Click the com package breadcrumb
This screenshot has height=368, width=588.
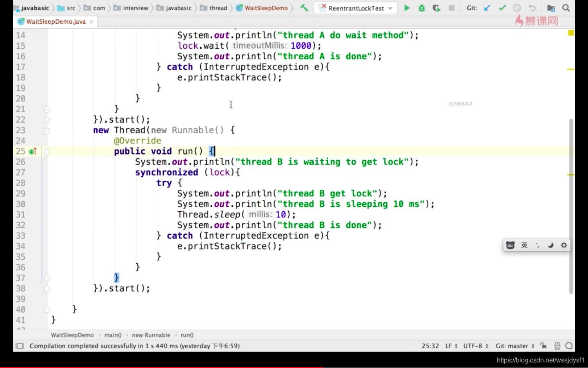click(95, 8)
